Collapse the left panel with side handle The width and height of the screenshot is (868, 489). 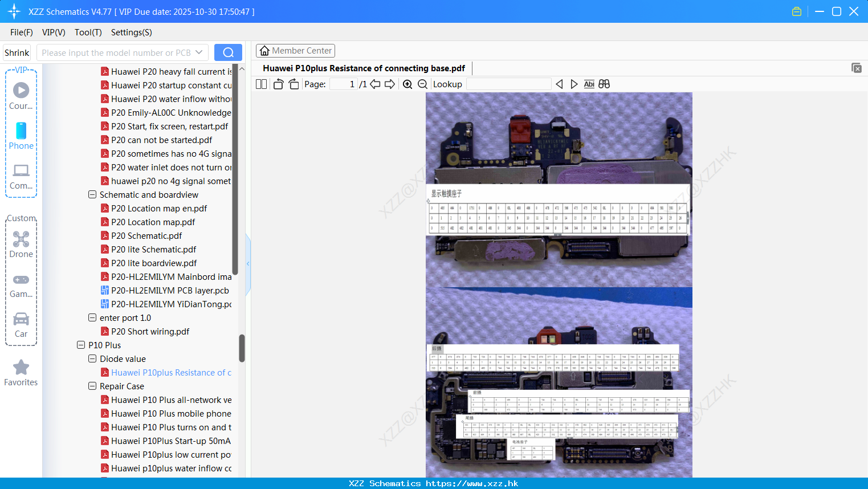[248, 264]
